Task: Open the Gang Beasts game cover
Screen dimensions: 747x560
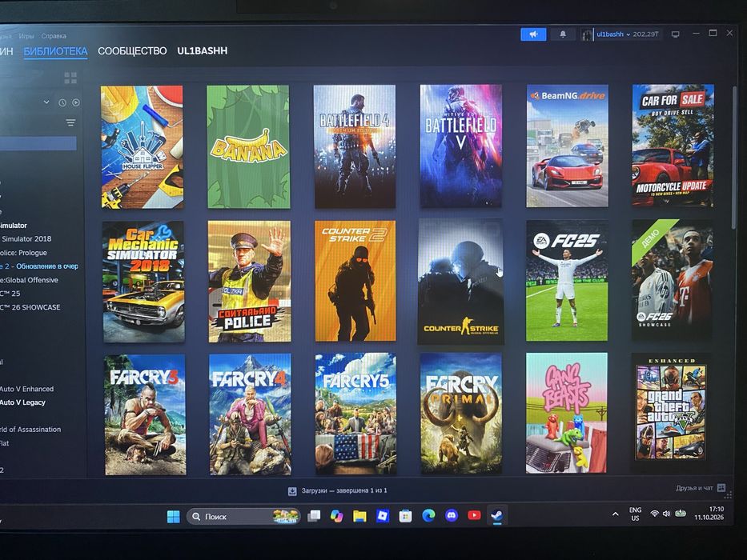Action: point(566,413)
